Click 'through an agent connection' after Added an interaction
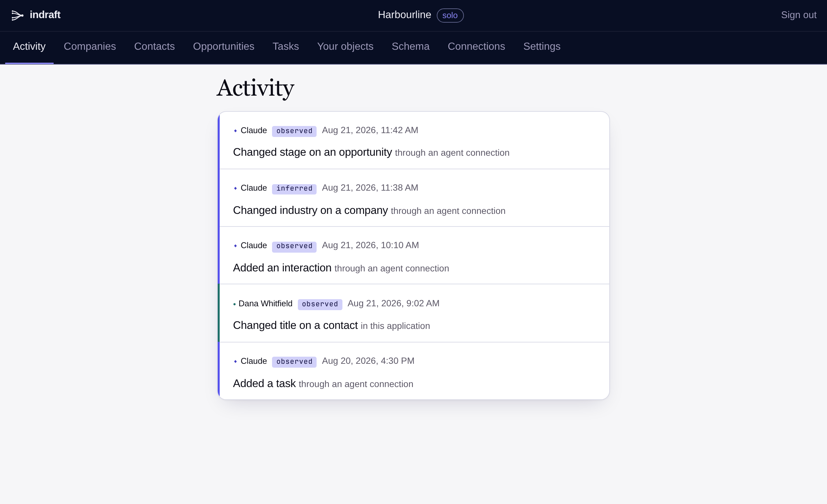Viewport: 827px width, 504px height. tap(391, 268)
